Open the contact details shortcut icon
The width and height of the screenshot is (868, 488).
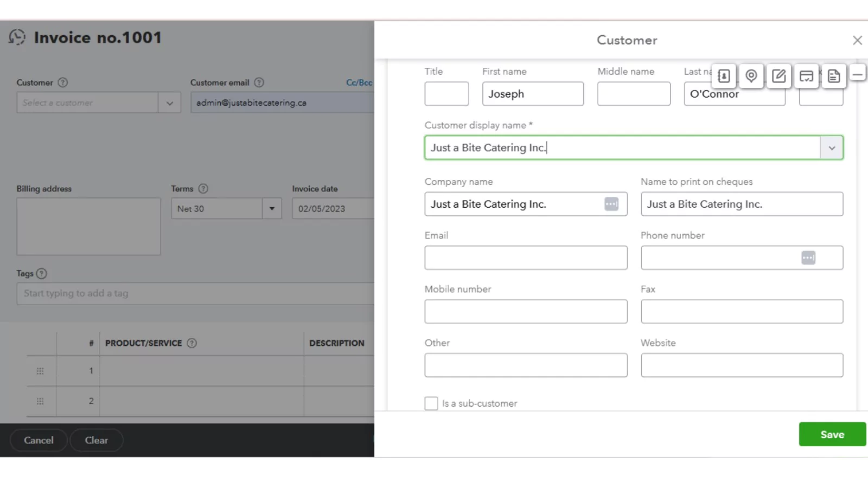point(724,76)
